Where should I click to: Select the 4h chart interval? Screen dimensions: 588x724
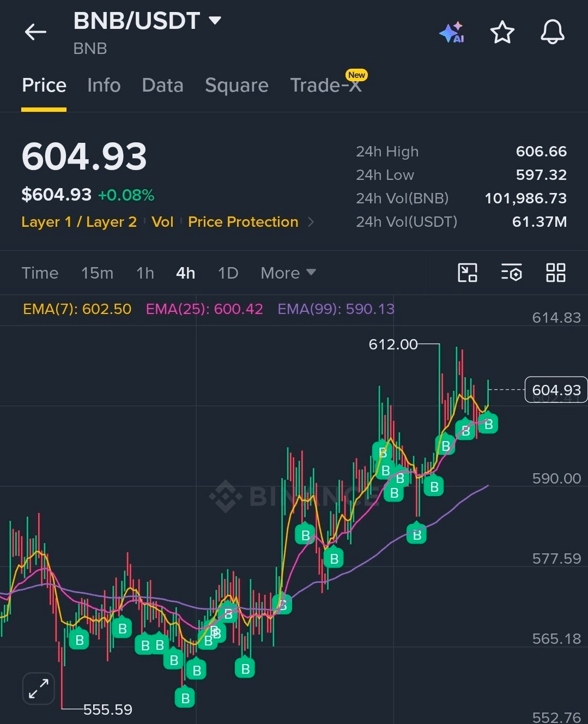[x=185, y=273]
